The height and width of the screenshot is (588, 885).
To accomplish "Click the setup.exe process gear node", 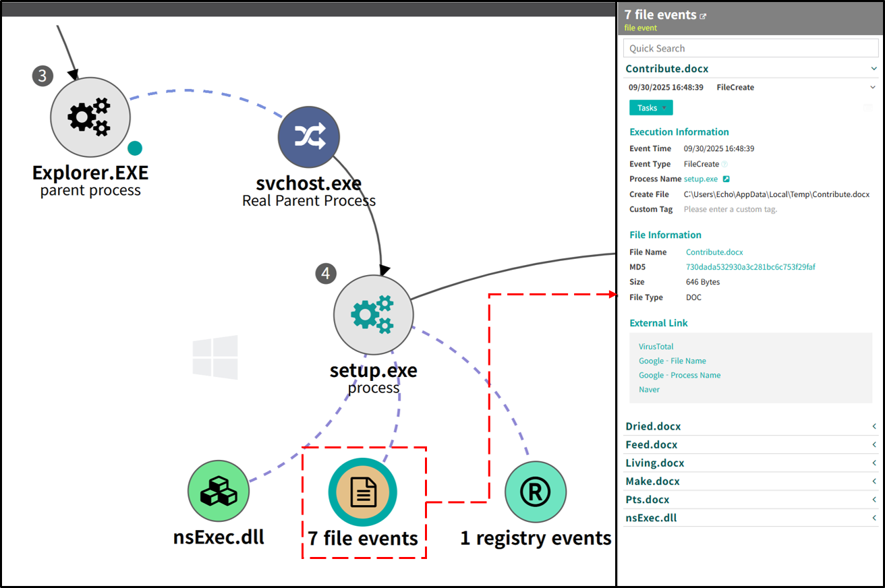I will (374, 314).
